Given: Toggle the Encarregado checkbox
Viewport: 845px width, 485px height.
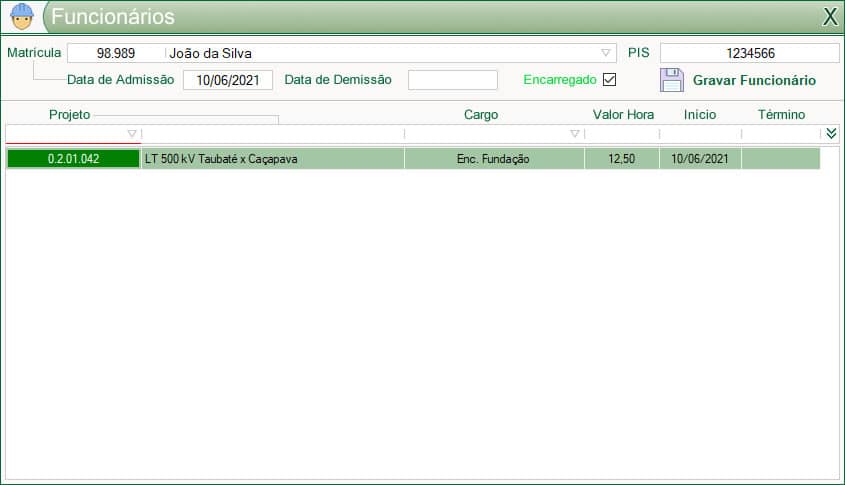Looking at the screenshot, I should pos(609,80).
